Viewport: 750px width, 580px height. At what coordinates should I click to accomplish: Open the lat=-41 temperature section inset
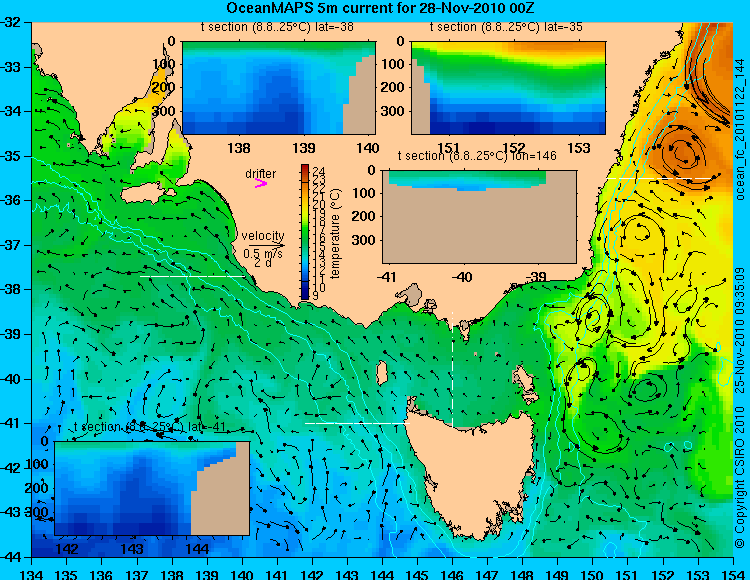pos(152,488)
